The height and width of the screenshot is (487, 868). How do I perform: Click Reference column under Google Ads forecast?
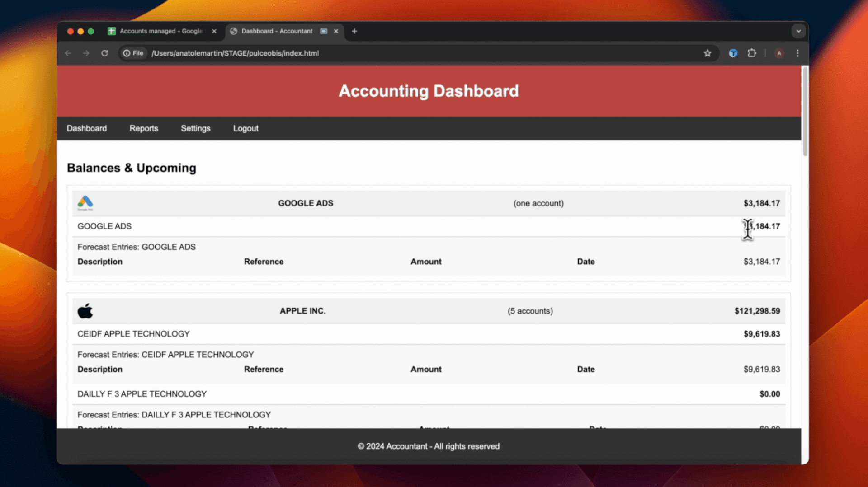pos(264,262)
